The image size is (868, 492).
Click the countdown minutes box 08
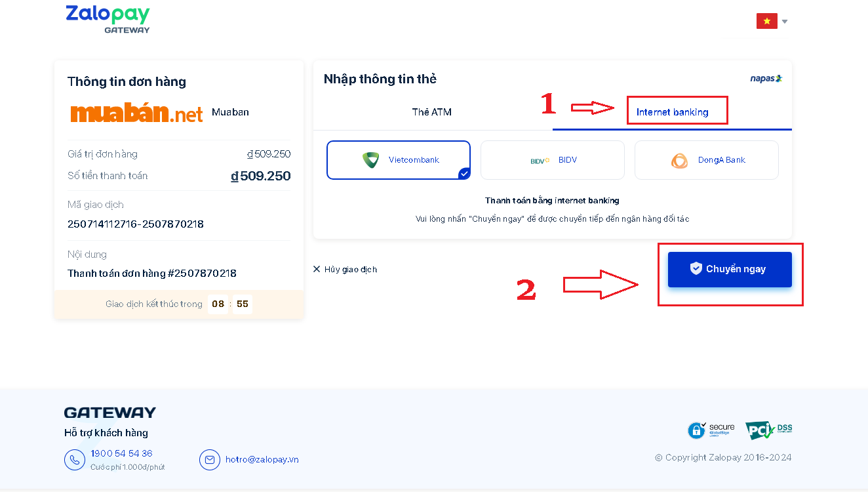click(x=218, y=304)
